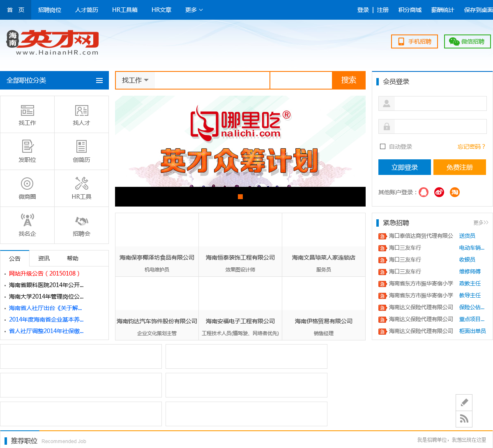Click the 手机招聘 button

coord(415,41)
